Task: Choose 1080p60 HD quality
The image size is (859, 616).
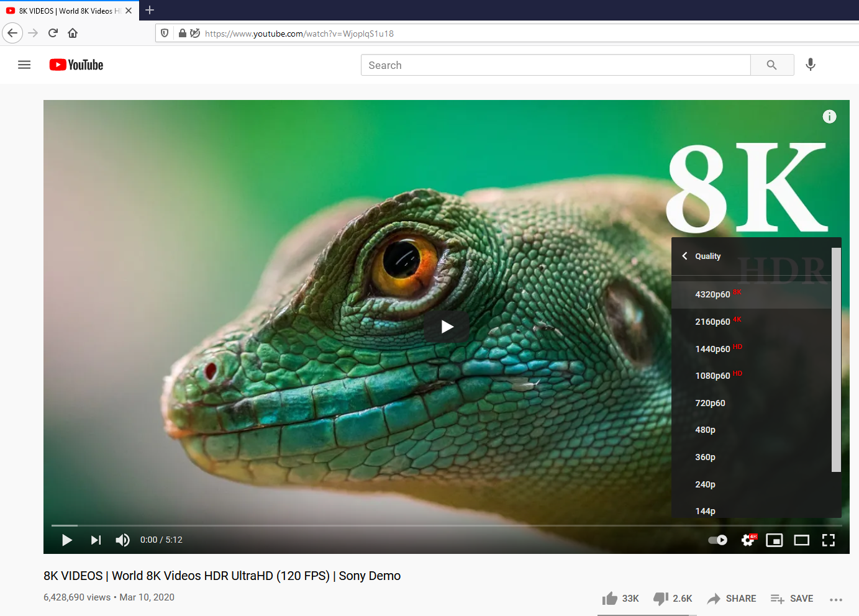Action: pyautogui.click(x=752, y=376)
